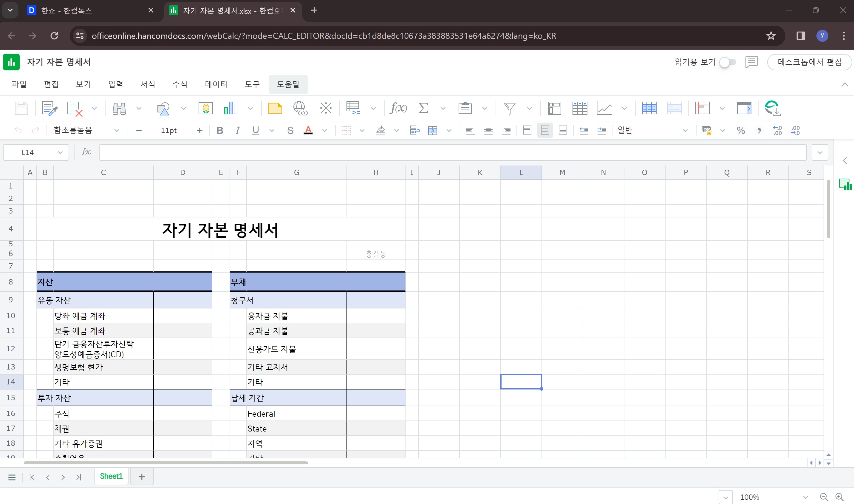Click the percent format icon
This screenshot has height=504, width=854.
coord(741,130)
